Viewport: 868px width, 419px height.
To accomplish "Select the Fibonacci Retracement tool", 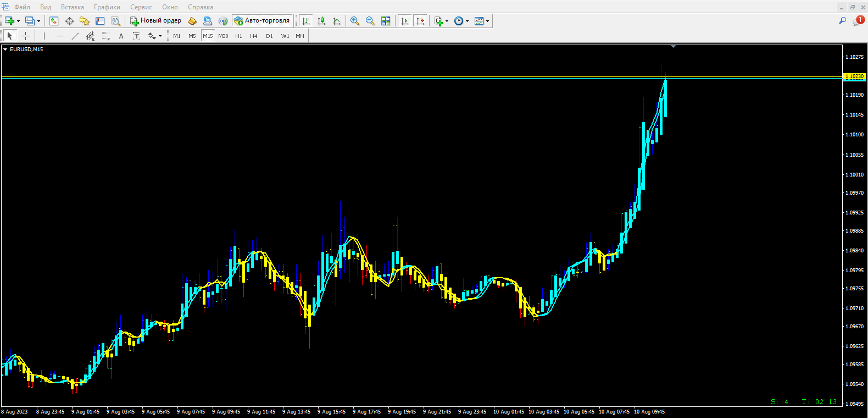I will (106, 36).
